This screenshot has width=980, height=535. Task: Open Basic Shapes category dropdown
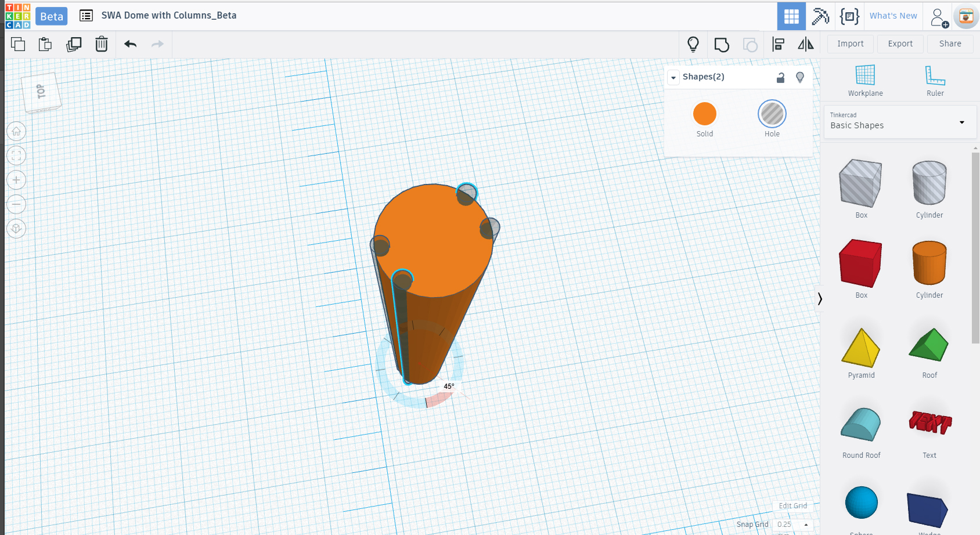[900, 122]
